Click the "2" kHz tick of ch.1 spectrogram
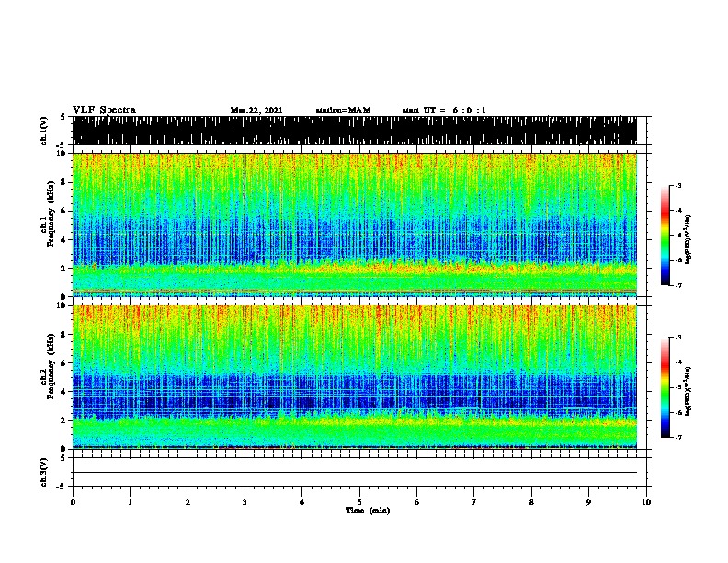This screenshot has width=728, height=563. [63, 269]
